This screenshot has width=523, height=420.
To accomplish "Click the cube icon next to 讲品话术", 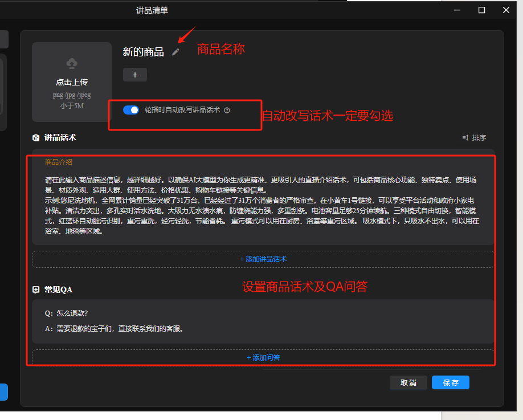I will point(36,137).
